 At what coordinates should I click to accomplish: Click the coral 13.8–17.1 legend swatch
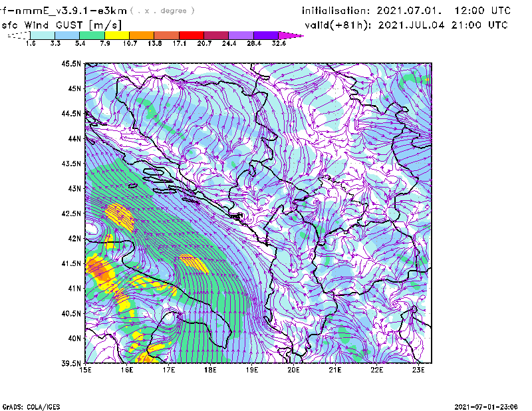coord(167,35)
